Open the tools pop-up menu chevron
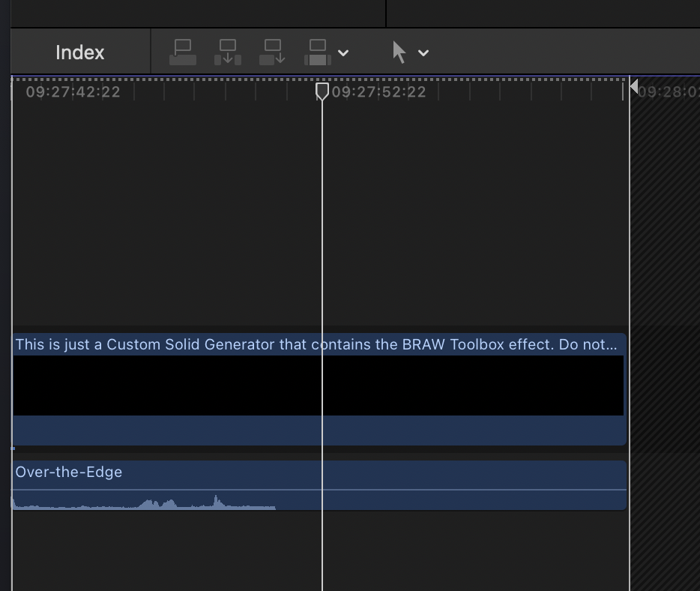 tap(423, 53)
